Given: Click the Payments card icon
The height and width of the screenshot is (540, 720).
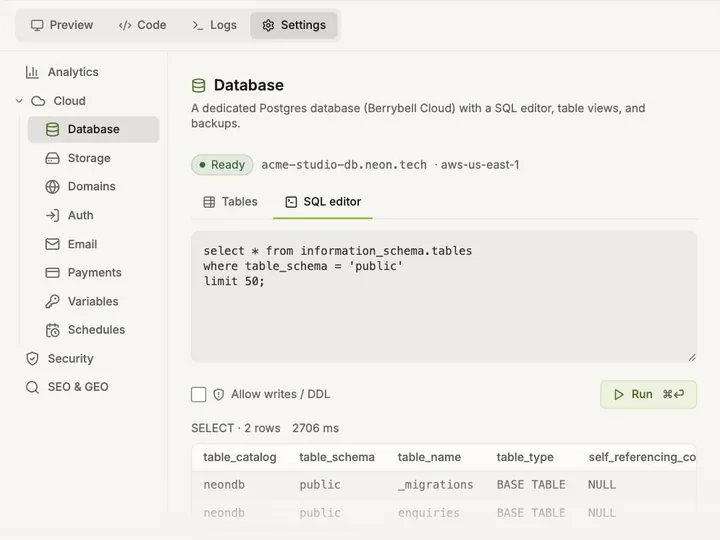Looking at the screenshot, I should (x=52, y=273).
